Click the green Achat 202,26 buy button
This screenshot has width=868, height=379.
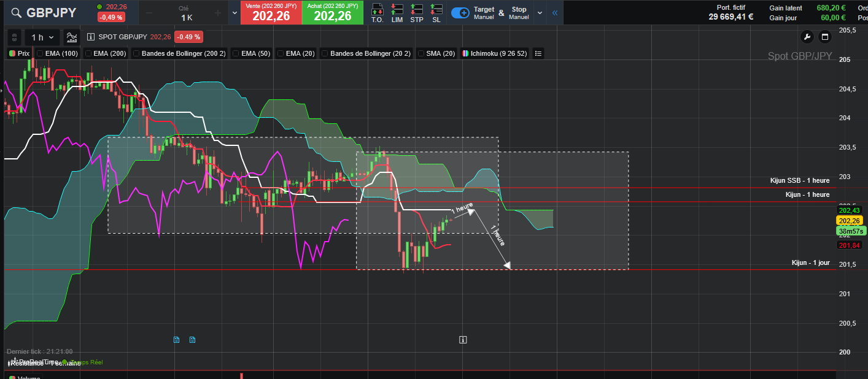point(332,13)
